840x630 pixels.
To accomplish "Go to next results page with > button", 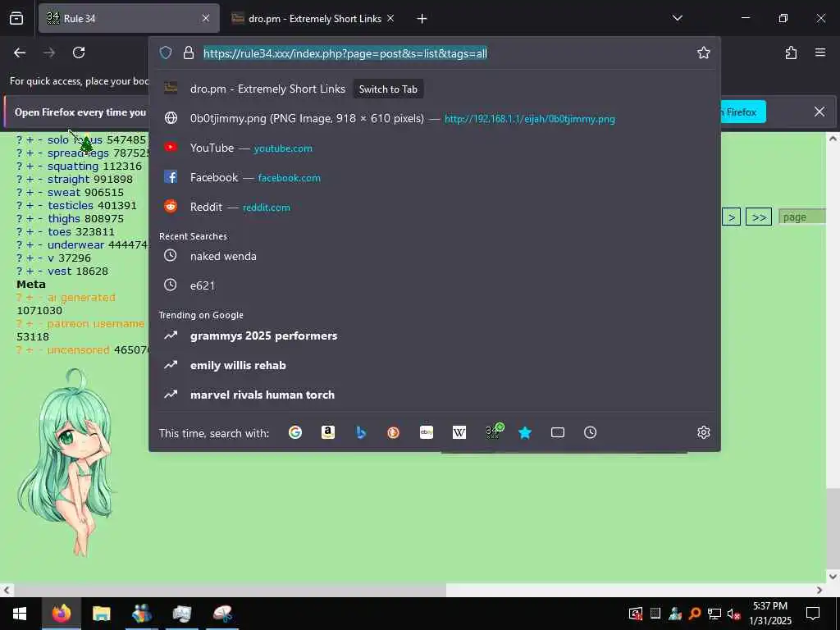I will [731, 217].
